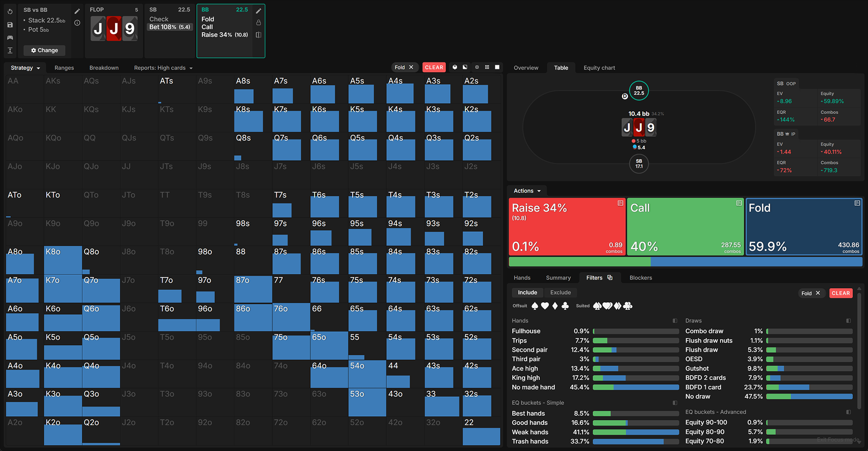The height and width of the screenshot is (451, 868).
Task: Switch to the Equity chart tab
Action: click(x=599, y=68)
